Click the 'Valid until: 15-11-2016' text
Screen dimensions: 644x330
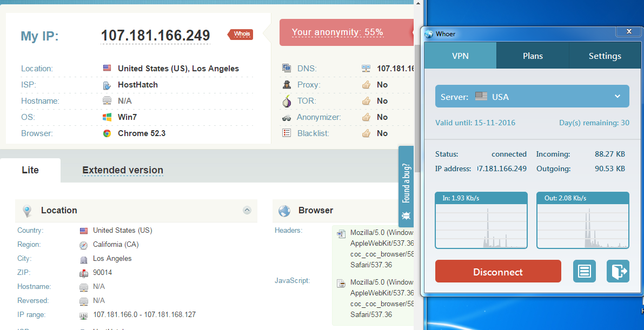tap(475, 123)
